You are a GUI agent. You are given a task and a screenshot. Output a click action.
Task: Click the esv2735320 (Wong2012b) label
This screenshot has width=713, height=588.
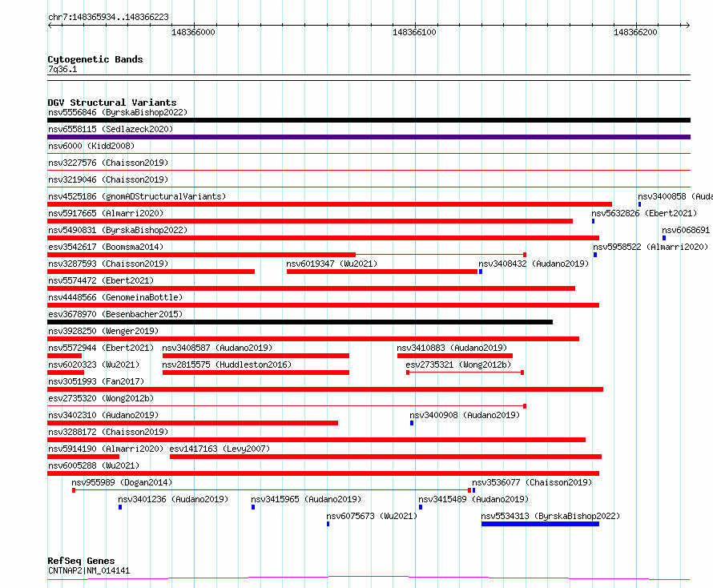click(101, 398)
